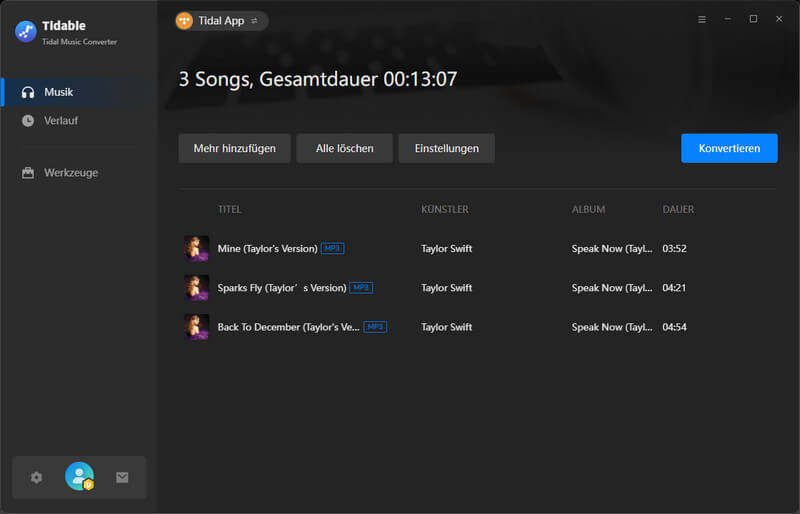Open the Verlauf history section
This screenshot has height=514, width=800.
pos(79,120)
